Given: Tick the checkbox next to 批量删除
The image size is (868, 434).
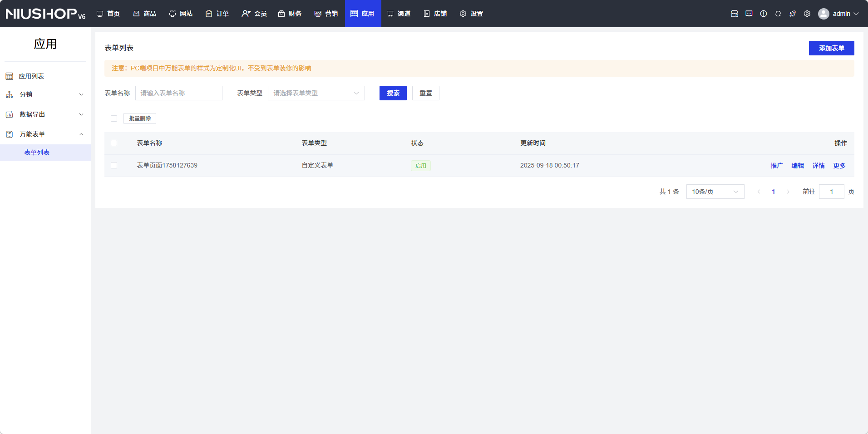Looking at the screenshot, I should tap(114, 118).
